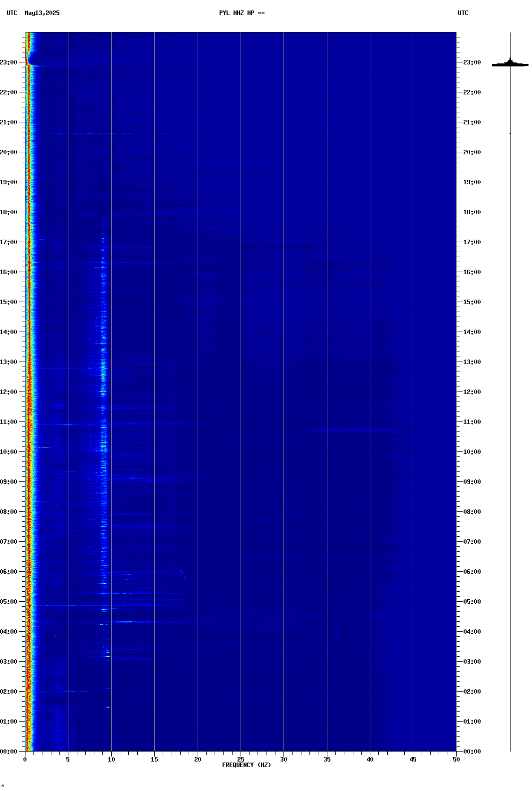Click 16:00 on the right time axis
532x791 pixels.
click(x=472, y=272)
